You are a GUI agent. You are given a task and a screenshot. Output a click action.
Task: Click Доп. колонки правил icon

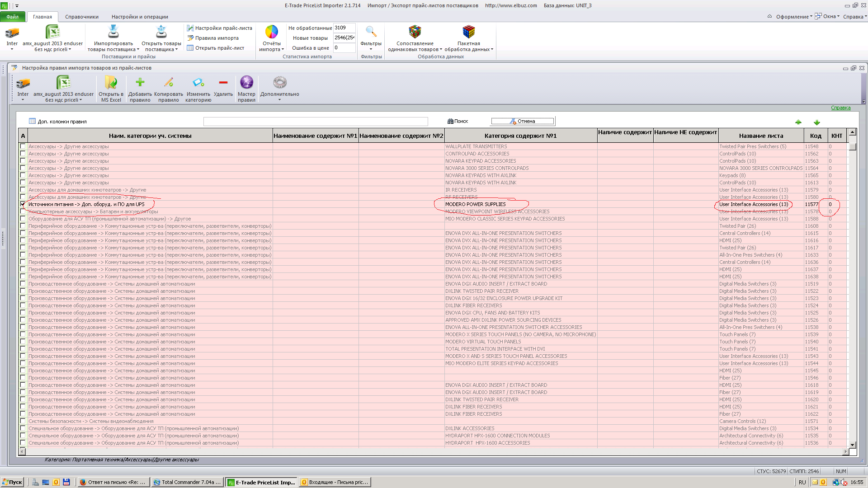[x=32, y=121]
